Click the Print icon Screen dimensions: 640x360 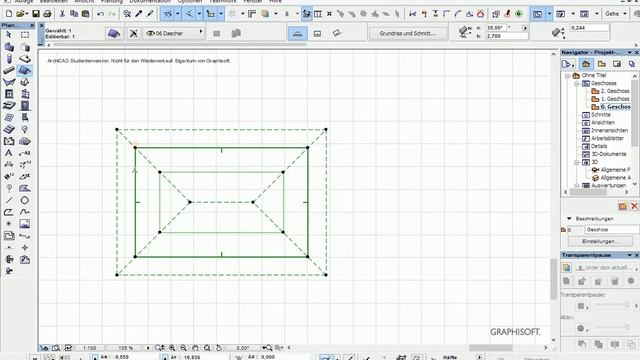47,14
